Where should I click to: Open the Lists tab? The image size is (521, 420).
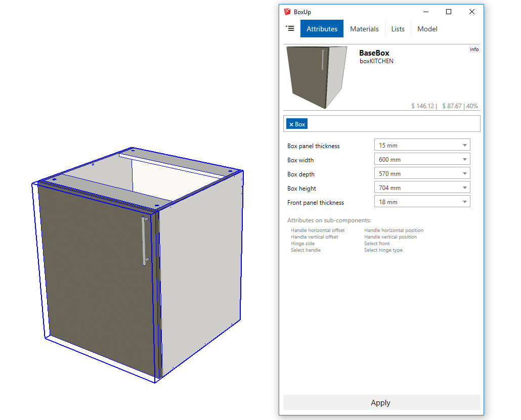(x=398, y=29)
